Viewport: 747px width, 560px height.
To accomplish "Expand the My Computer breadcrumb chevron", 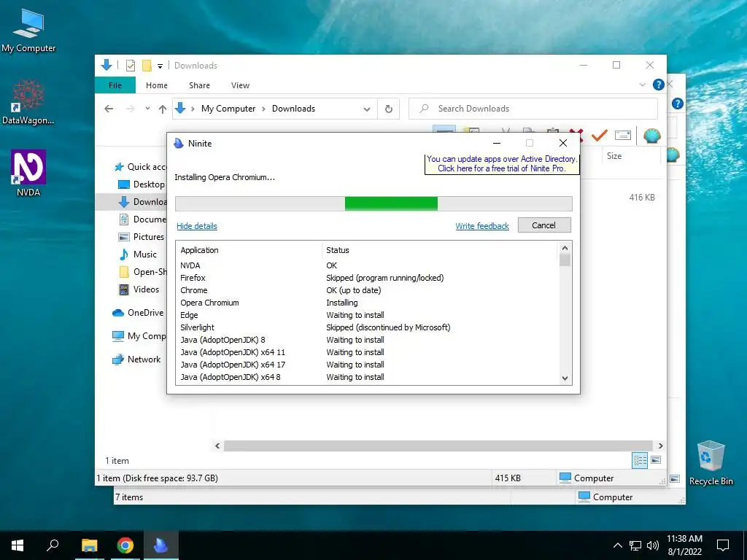I will point(263,109).
